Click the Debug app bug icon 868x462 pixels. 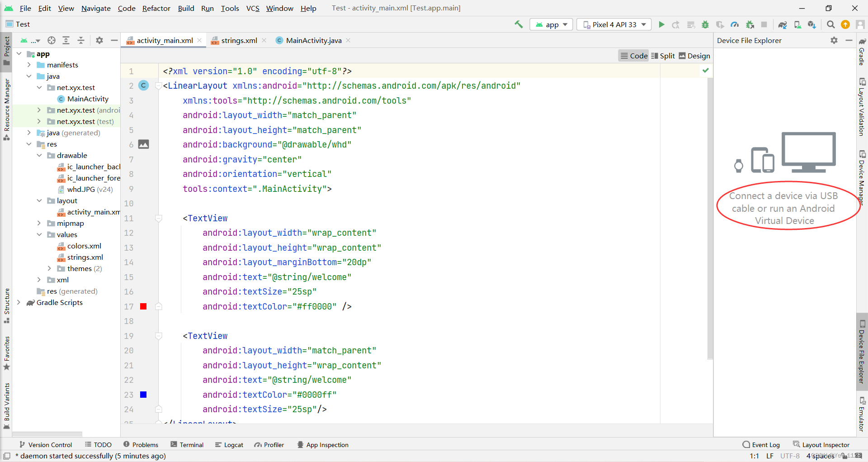(x=705, y=24)
